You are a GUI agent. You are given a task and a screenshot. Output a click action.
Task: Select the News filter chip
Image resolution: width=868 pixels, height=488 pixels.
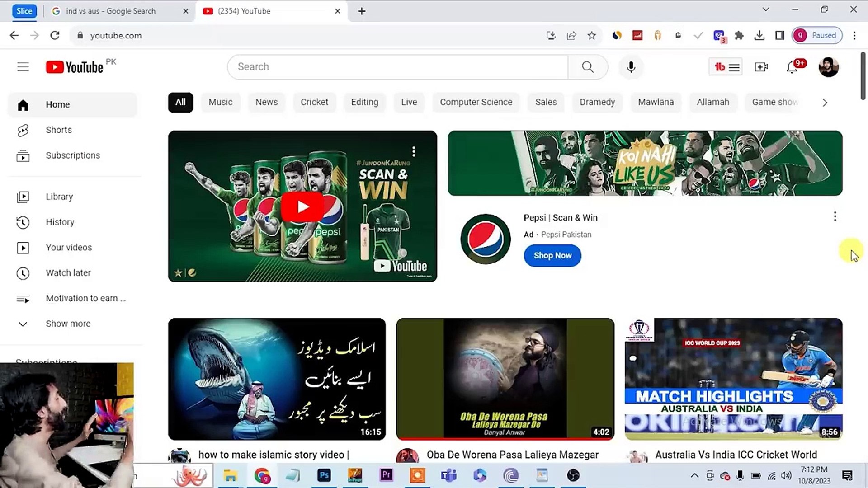[x=267, y=102]
